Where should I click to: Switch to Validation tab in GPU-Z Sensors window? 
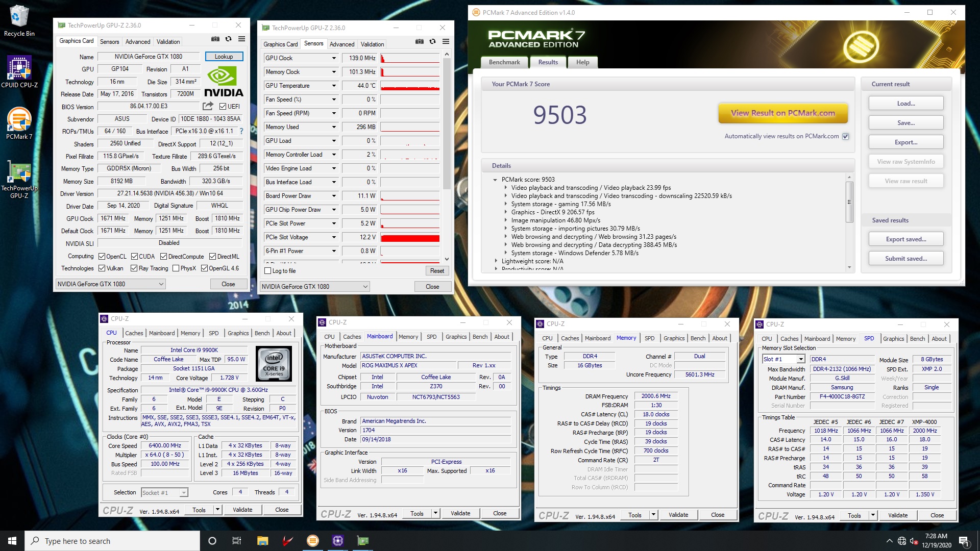point(372,44)
